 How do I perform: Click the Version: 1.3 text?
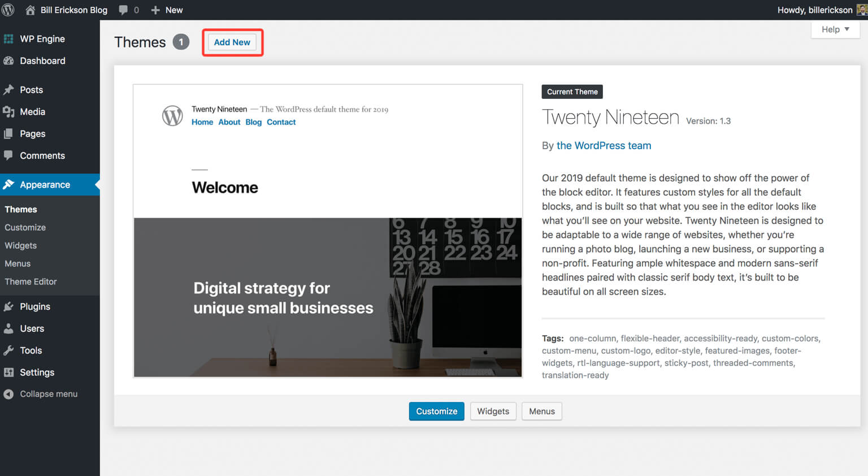pyautogui.click(x=709, y=121)
